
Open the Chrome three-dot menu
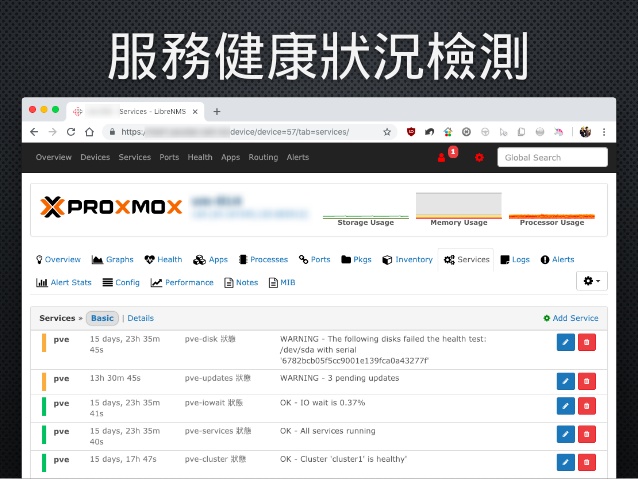click(x=604, y=132)
